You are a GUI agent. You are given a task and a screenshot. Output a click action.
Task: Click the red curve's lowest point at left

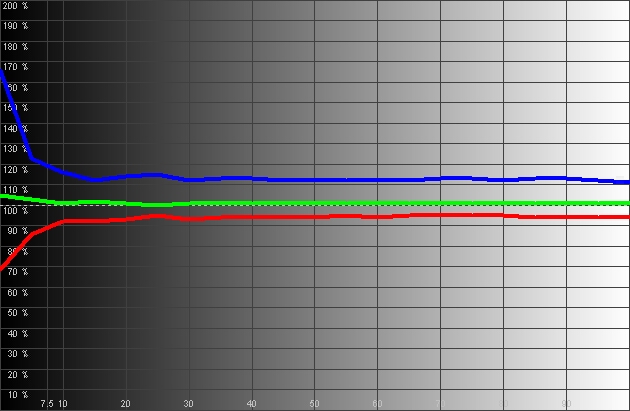point(2,268)
